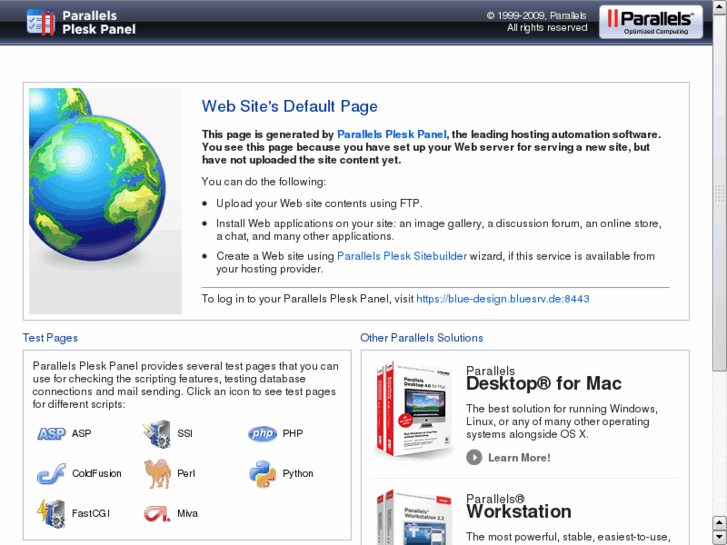Click the Learn More! text link

tap(519, 458)
